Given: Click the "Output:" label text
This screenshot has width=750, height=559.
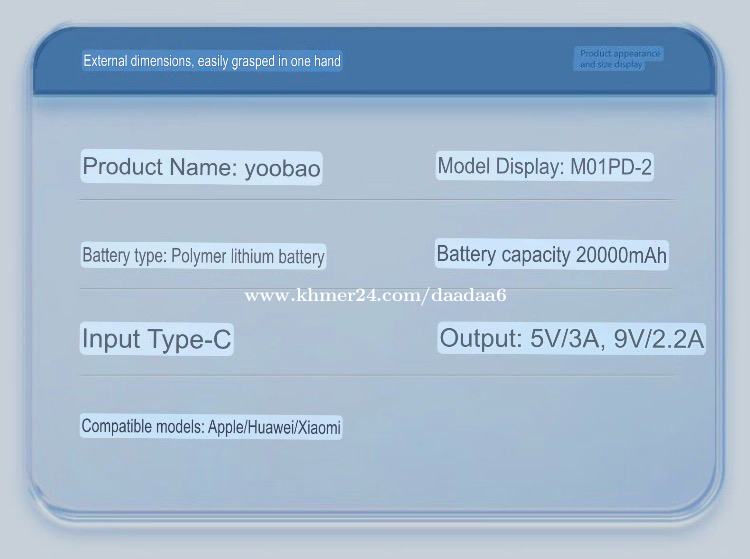Looking at the screenshot, I should 481,338.
